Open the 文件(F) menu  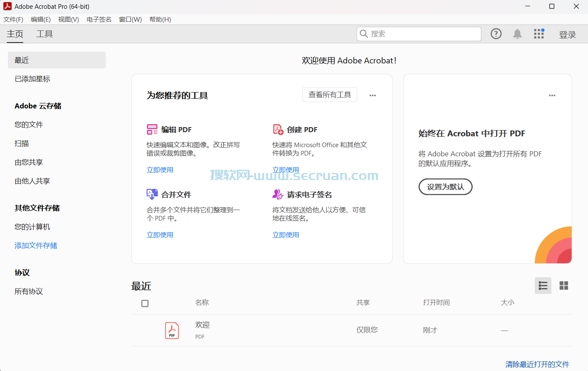pos(13,20)
